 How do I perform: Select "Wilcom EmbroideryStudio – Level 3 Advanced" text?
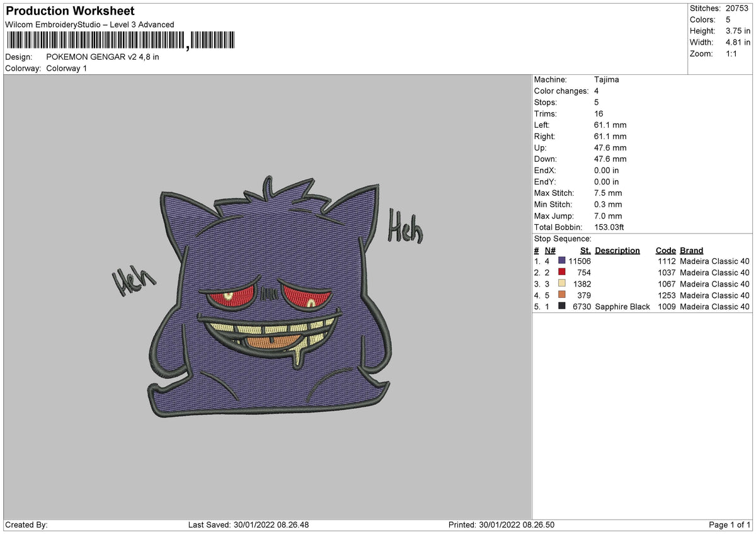(x=89, y=25)
